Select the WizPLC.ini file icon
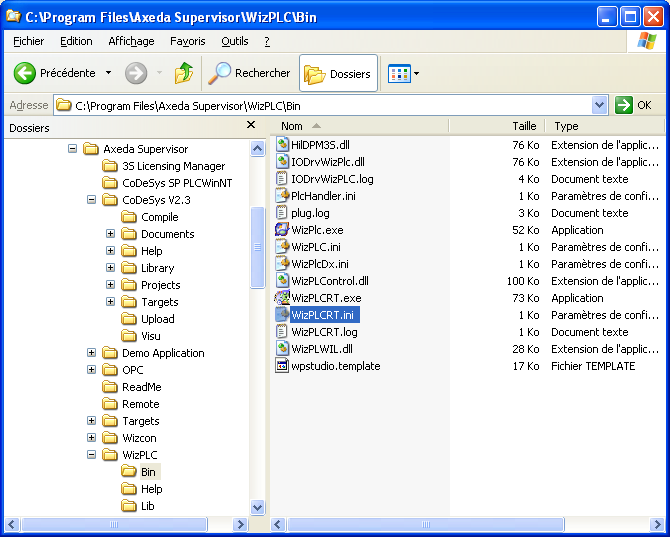The image size is (670, 537). tap(282, 246)
